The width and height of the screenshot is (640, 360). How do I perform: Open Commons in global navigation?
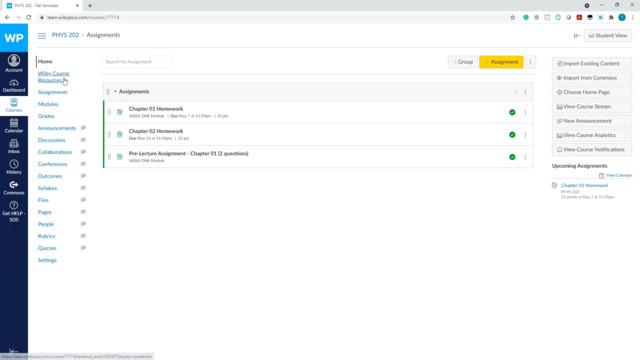click(x=14, y=187)
